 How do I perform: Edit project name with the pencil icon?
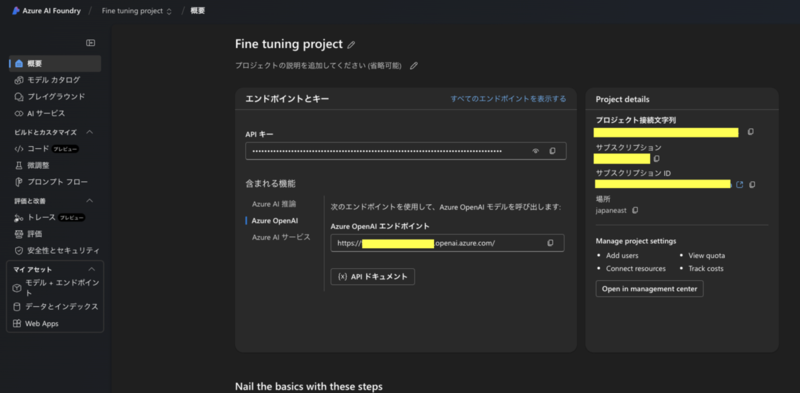pyautogui.click(x=351, y=45)
